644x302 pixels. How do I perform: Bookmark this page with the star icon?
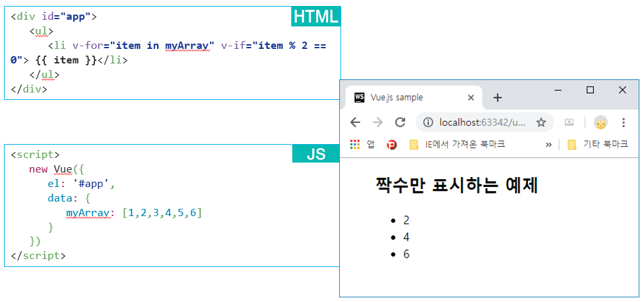pos(541,122)
